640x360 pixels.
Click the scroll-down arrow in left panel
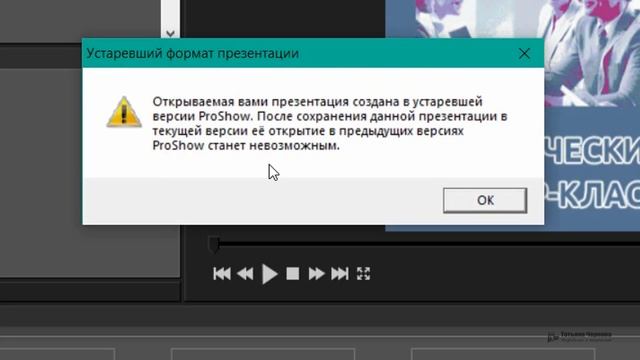(171, 33)
